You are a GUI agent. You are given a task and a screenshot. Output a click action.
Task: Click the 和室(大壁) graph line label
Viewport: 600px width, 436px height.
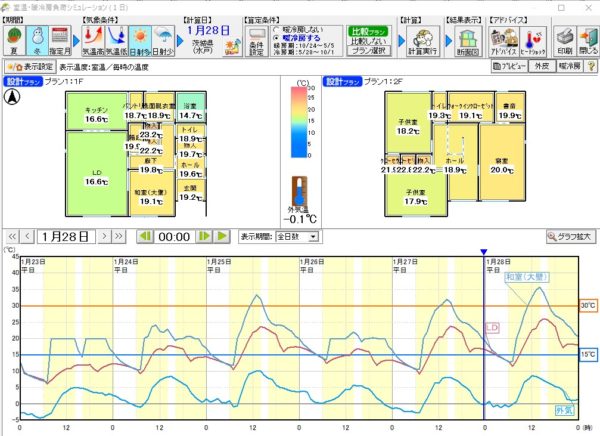point(527,276)
